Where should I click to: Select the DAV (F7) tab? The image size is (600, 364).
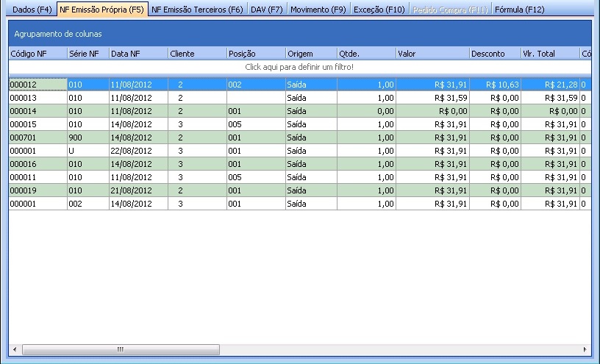click(266, 10)
